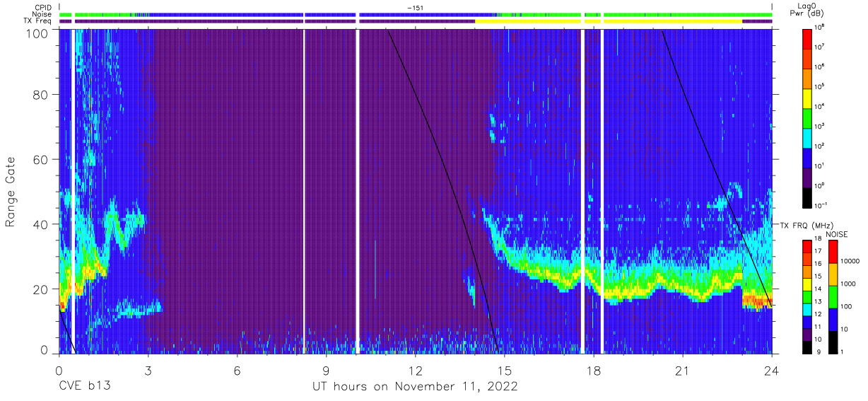Click the '60' tick label on Range Gate axis
This screenshot has height=401, width=868.
(x=40, y=159)
